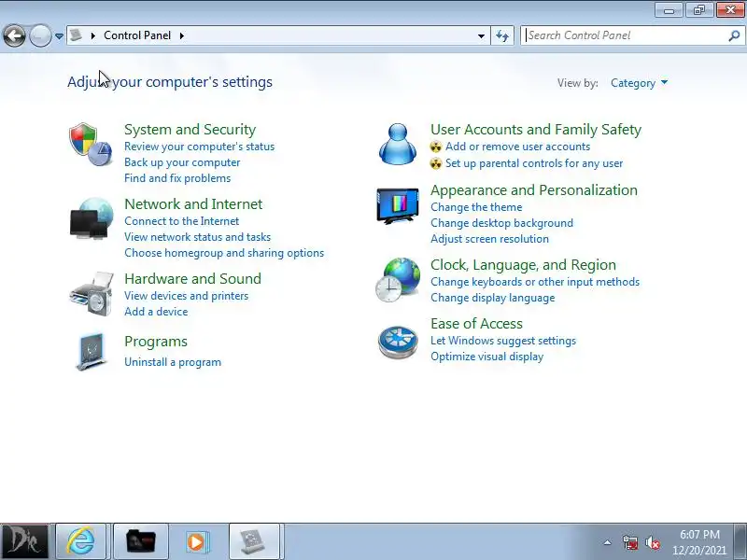Open System and Security heading link
This screenshot has height=560, width=747.
[190, 130]
